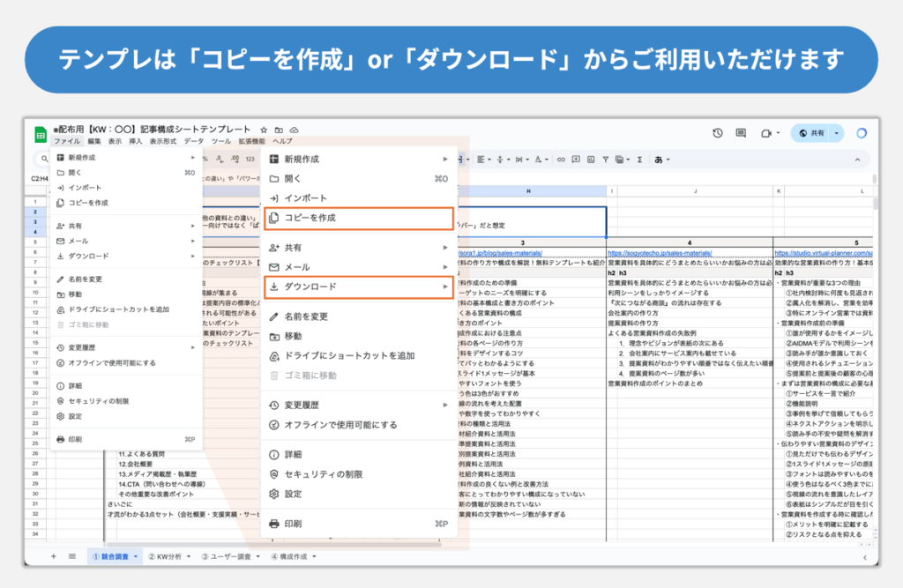Open version history via the clock icon

[718, 133]
